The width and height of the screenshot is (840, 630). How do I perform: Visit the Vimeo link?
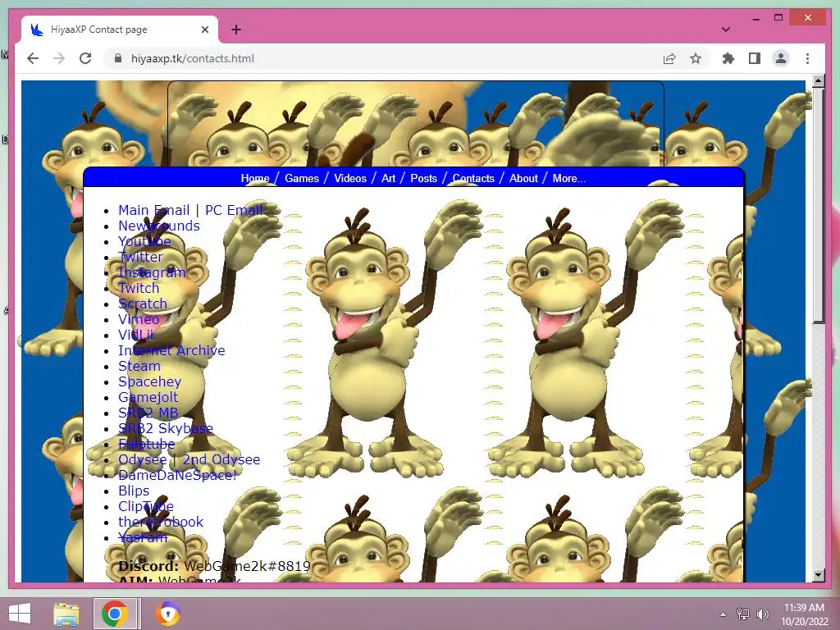click(139, 319)
